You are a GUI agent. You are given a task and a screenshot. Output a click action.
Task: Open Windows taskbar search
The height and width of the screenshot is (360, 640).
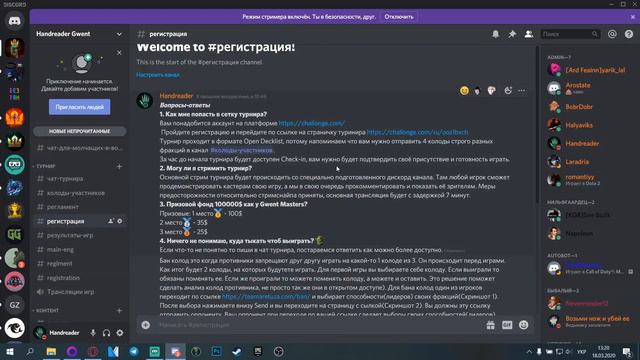(x=30, y=351)
